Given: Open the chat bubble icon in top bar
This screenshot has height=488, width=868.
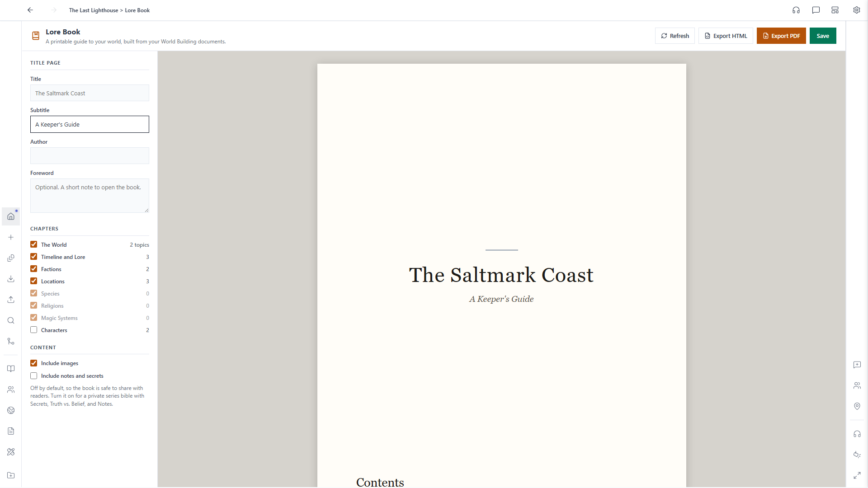Looking at the screenshot, I should 816,10.
